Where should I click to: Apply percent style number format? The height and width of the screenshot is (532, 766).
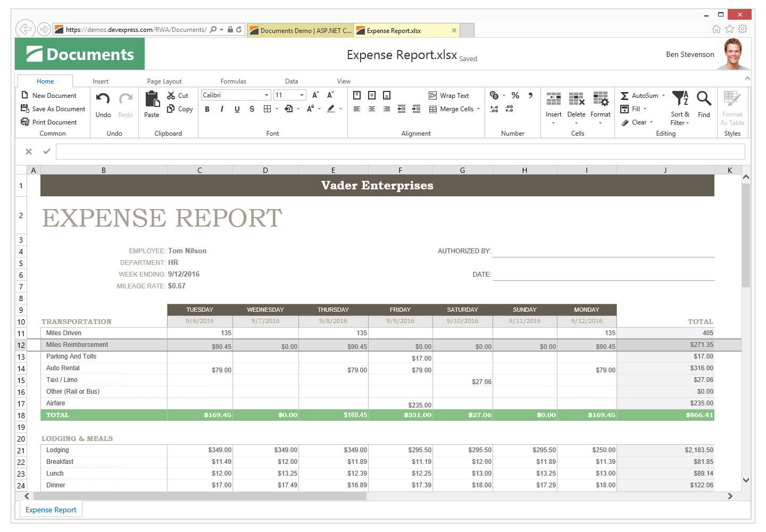[x=515, y=96]
